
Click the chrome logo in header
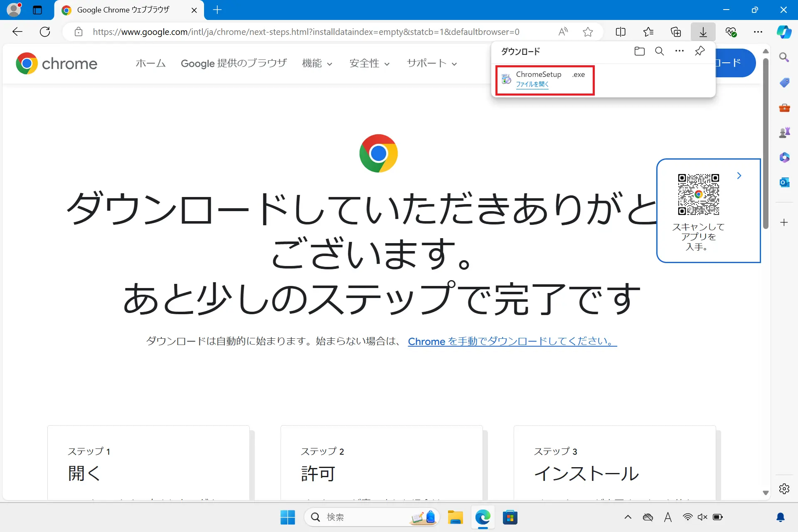pos(57,63)
